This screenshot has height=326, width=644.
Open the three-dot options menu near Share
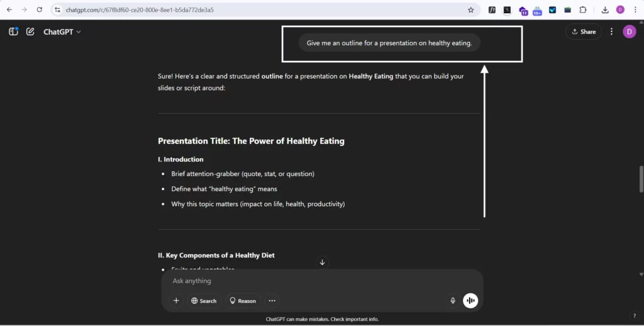(x=611, y=31)
